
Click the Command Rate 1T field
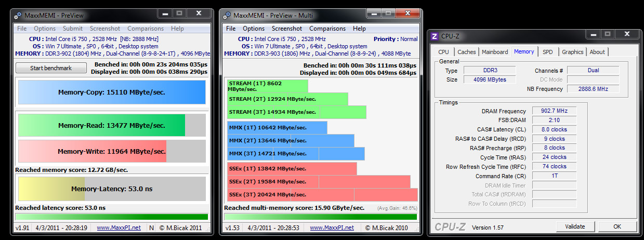[x=554, y=176]
